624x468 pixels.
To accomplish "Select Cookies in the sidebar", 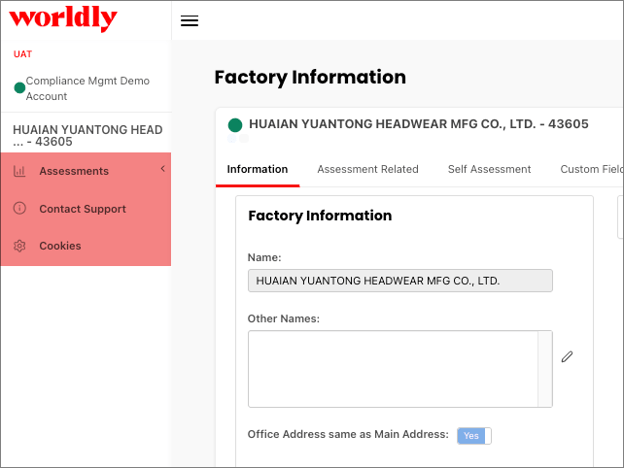I will [86, 246].
